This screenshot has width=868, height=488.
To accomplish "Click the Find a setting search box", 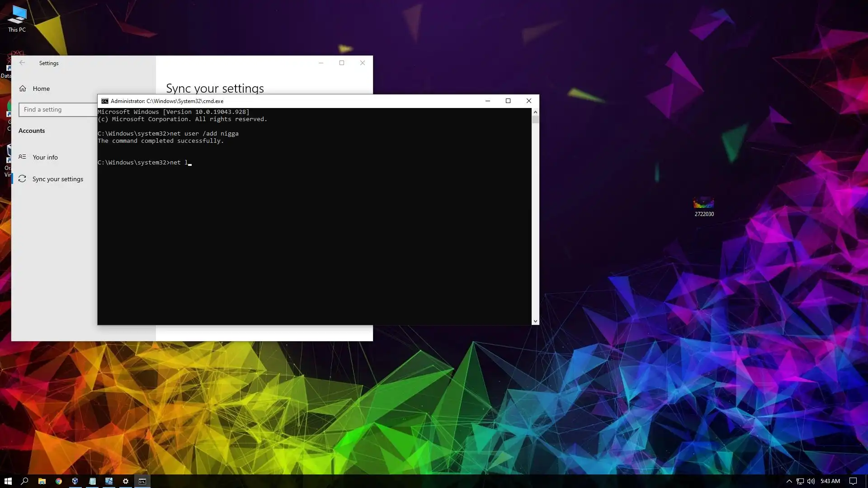I will coord(57,110).
